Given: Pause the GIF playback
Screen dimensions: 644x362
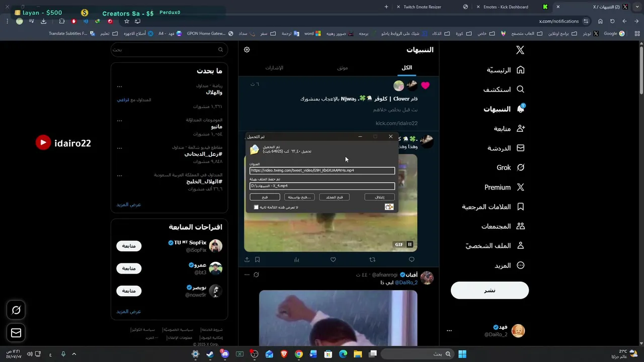Looking at the screenshot, I should tap(410, 244).
